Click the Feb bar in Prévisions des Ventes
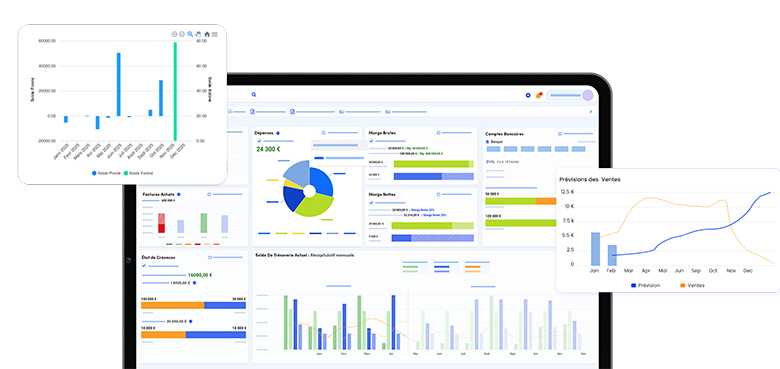The height and width of the screenshot is (369, 780). [x=612, y=255]
